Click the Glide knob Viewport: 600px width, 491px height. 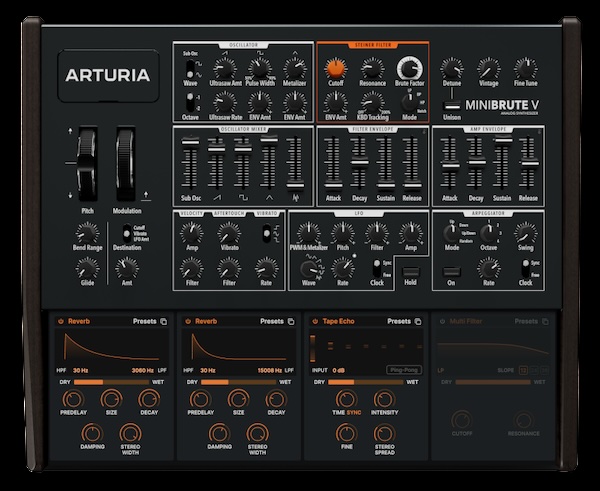coord(87,268)
